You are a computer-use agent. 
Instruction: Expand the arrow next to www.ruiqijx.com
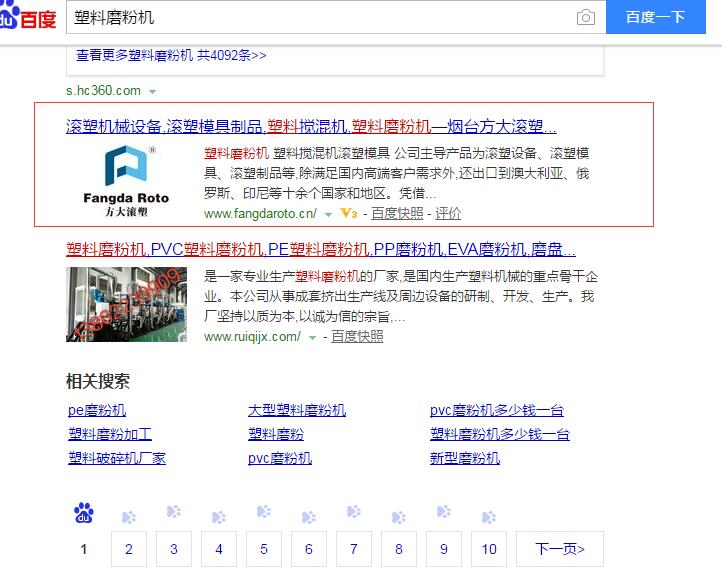click(x=313, y=337)
